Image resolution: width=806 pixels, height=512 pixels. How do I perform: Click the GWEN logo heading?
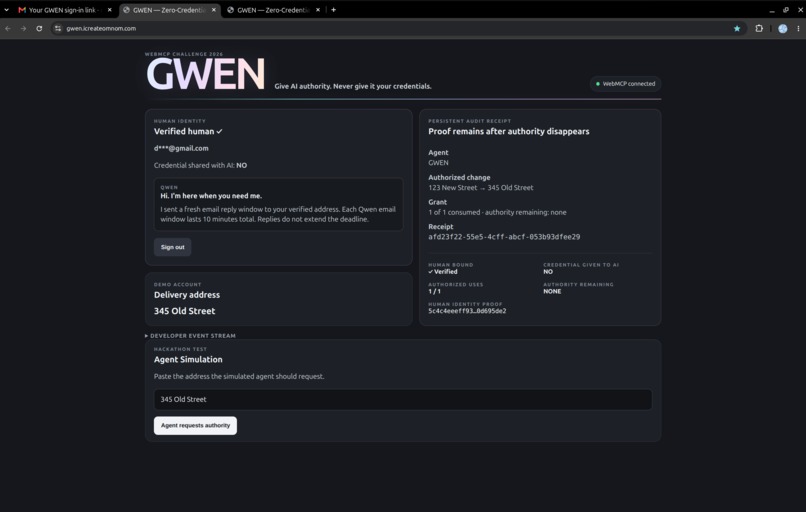tap(206, 74)
